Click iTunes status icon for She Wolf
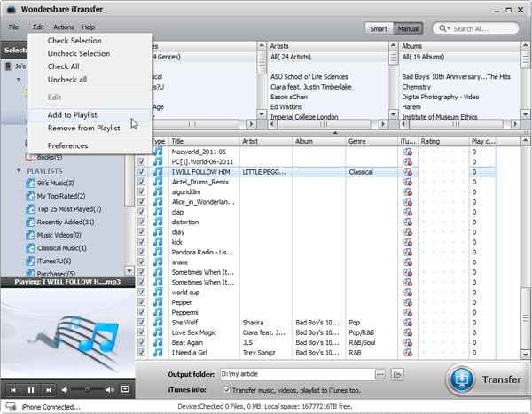 tap(408, 323)
